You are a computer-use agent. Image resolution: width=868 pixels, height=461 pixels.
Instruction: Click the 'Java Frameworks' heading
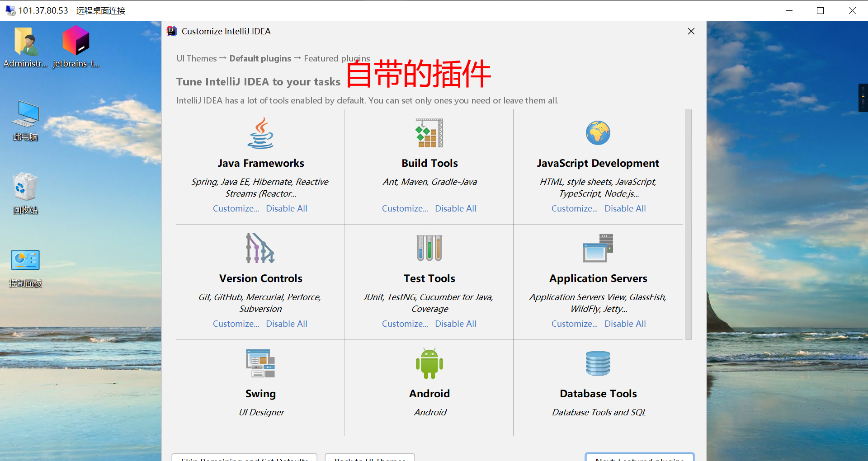click(261, 163)
